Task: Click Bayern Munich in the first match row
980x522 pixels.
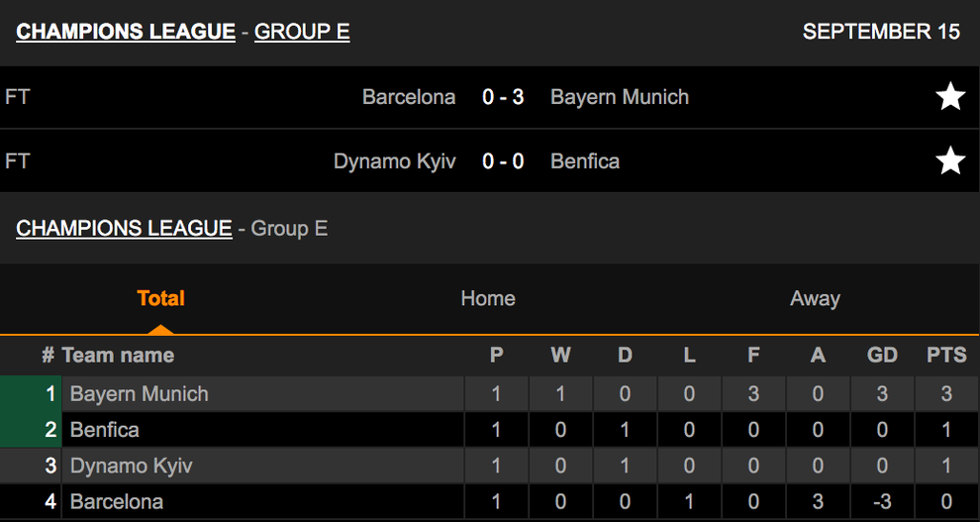Action: pos(620,97)
